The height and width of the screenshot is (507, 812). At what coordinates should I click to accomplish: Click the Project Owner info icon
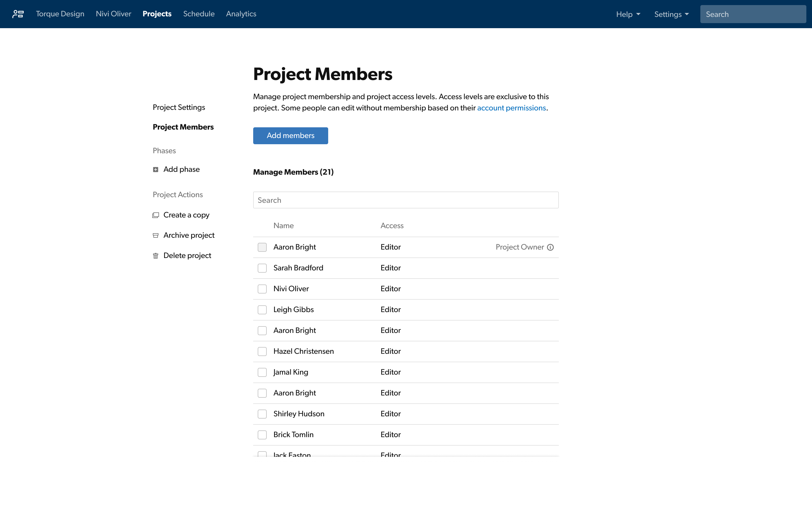point(551,247)
